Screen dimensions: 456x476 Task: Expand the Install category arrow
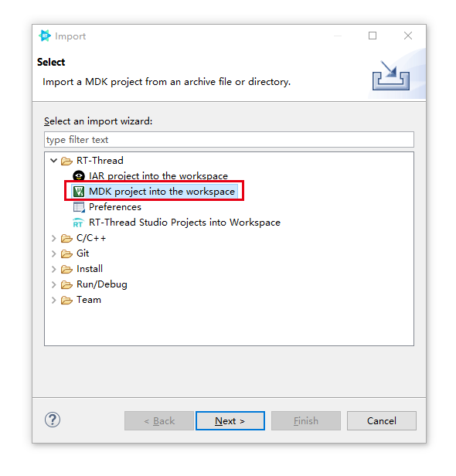pos(54,269)
